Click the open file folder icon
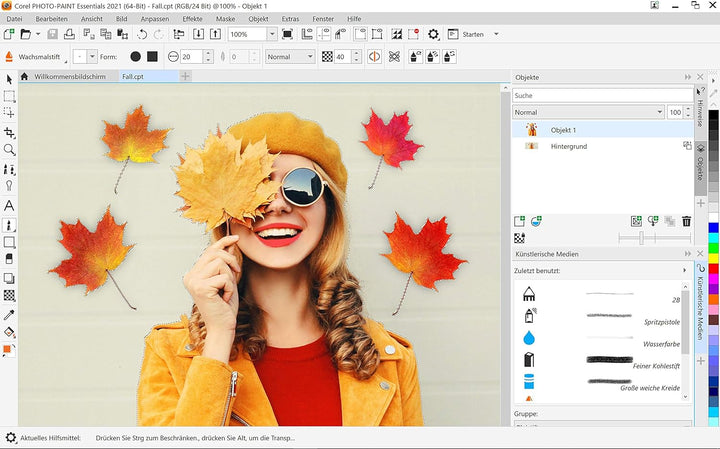Image resolution: width=720 pixels, height=449 pixels. coord(26,34)
